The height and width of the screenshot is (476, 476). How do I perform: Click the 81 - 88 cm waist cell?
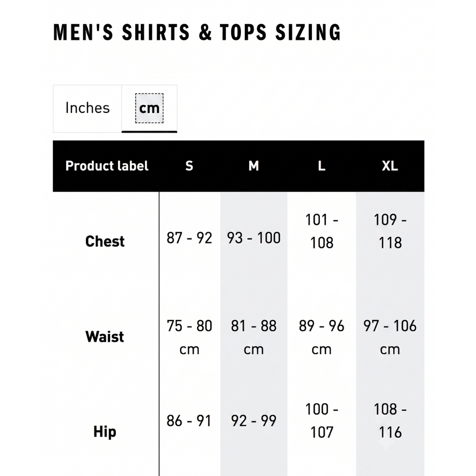point(254,337)
